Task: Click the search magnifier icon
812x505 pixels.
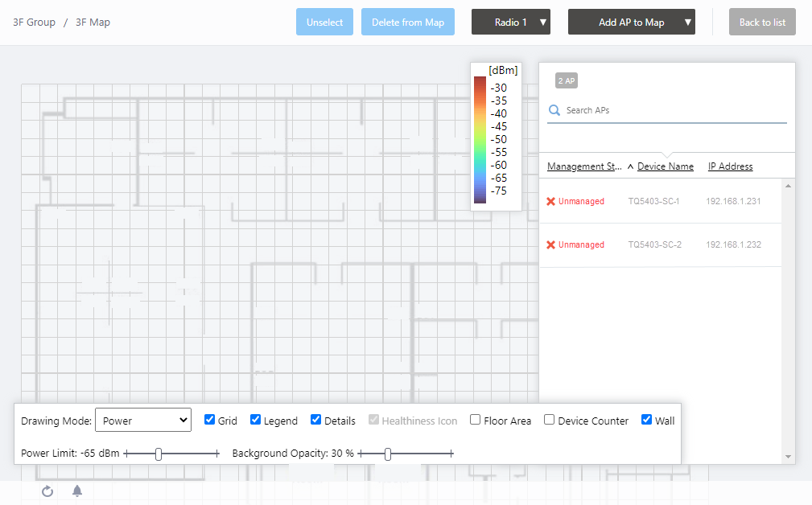Action: click(x=554, y=110)
